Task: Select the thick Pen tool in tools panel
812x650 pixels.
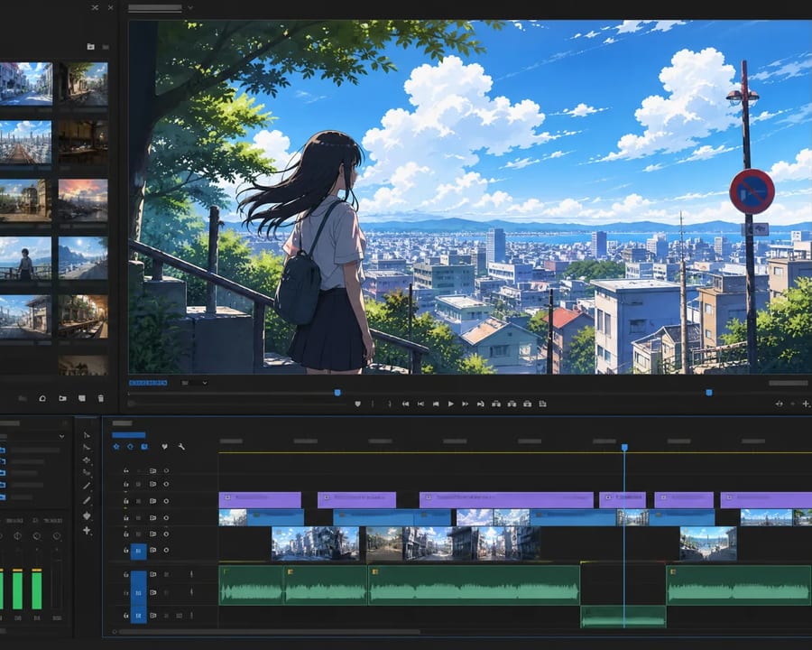Action: pos(87,501)
